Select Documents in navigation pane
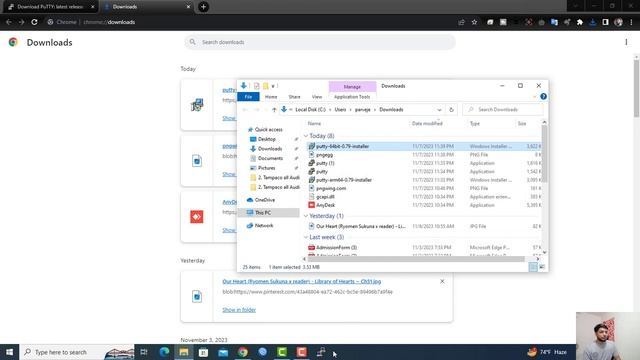The image size is (640, 360). click(x=270, y=158)
